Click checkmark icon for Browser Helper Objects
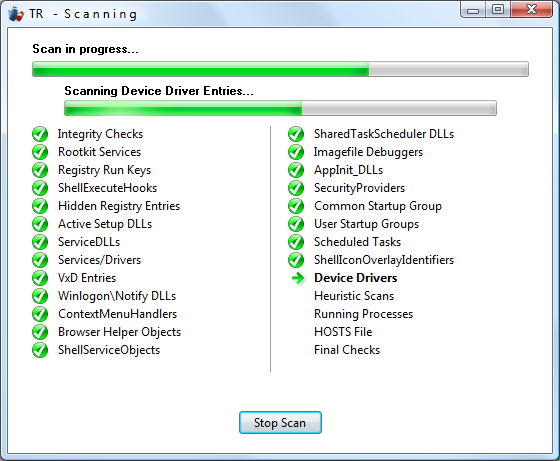 click(x=40, y=332)
